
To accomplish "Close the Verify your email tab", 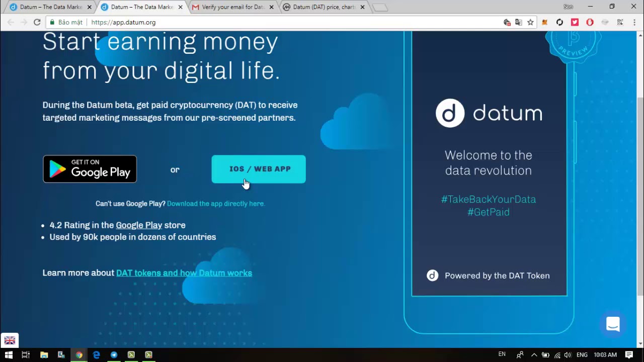I will [x=271, y=7].
